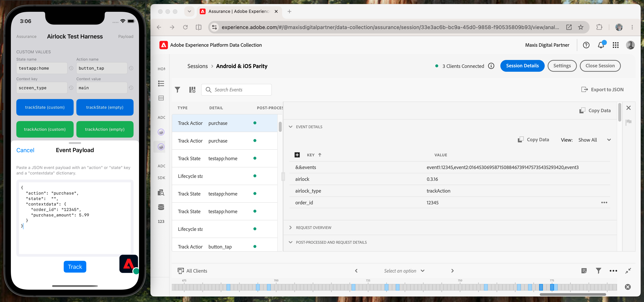Click the help question mark icon

tap(586, 45)
